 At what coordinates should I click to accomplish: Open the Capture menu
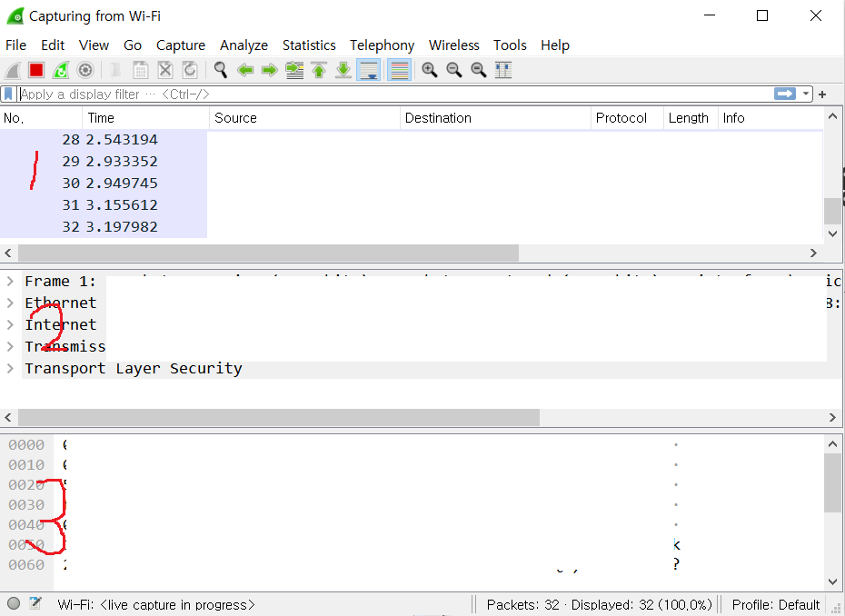coord(181,45)
